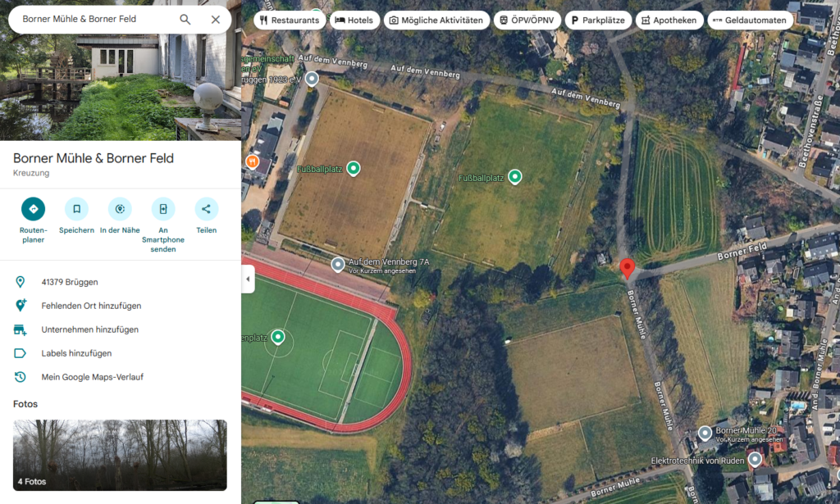Show Apotheken on the map

(x=669, y=20)
